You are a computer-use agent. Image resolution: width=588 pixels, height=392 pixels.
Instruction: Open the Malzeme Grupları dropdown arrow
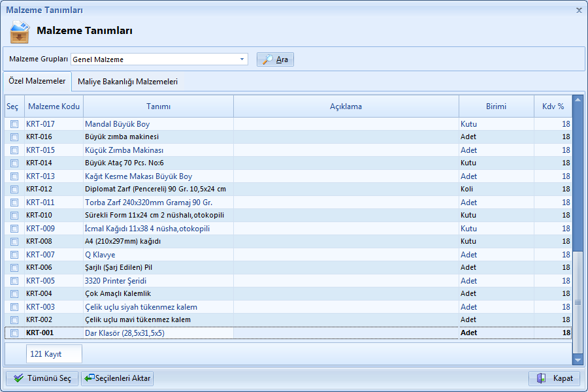coord(242,59)
